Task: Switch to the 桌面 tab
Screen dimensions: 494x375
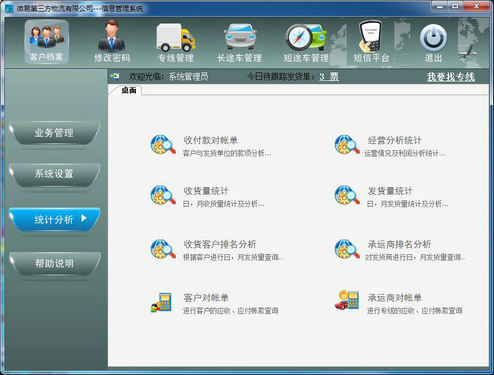Action: coord(128,90)
